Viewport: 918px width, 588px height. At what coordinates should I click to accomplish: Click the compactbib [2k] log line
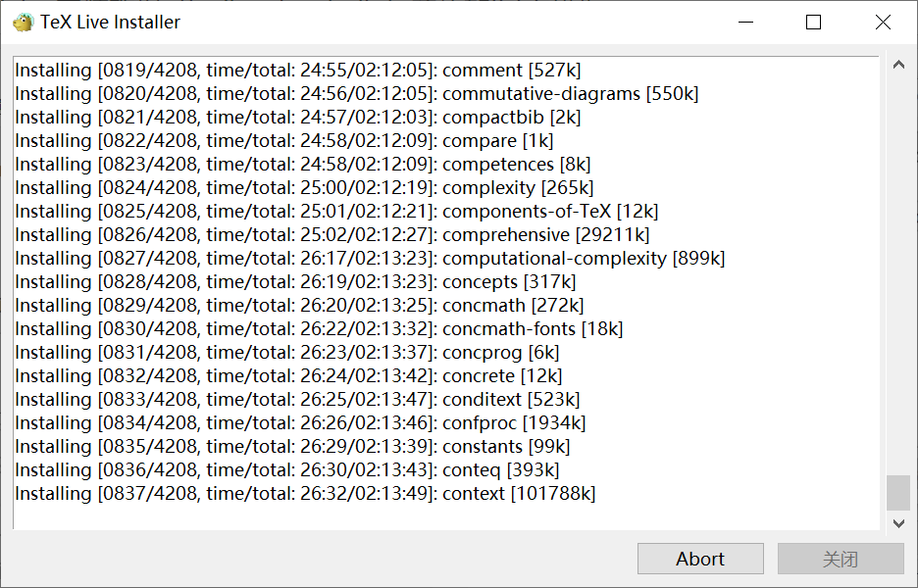[298, 117]
